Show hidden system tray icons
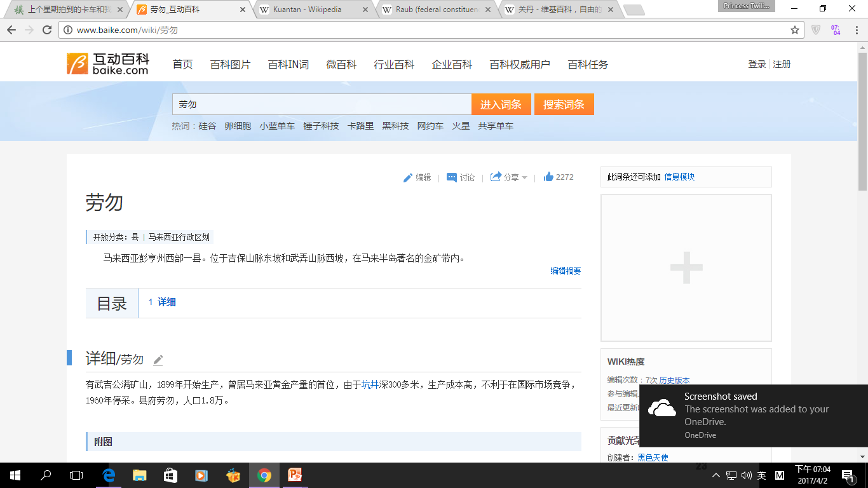The image size is (868, 488). pyautogui.click(x=716, y=475)
